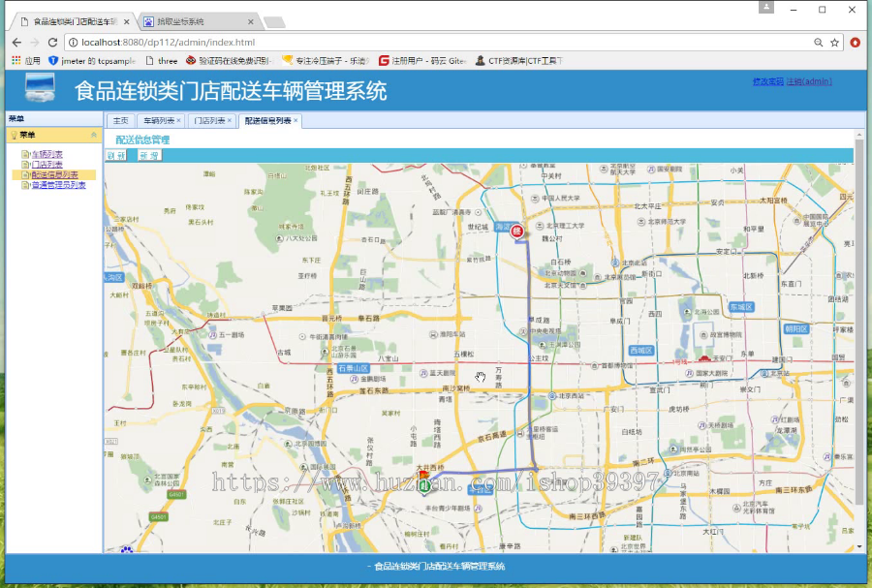Close the 食品连锁类门店配送车辆 browser tab
This screenshot has height=588, width=872.
coord(127,21)
